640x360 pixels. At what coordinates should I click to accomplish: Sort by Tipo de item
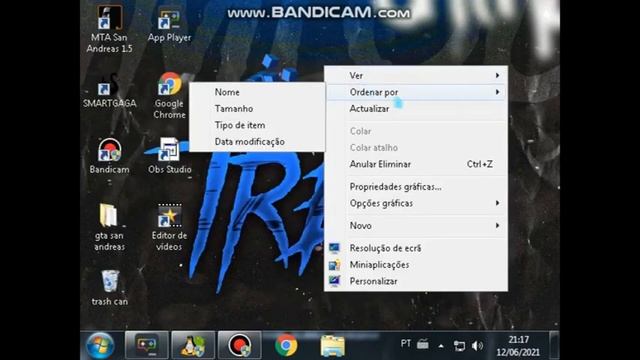pos(257,125)
